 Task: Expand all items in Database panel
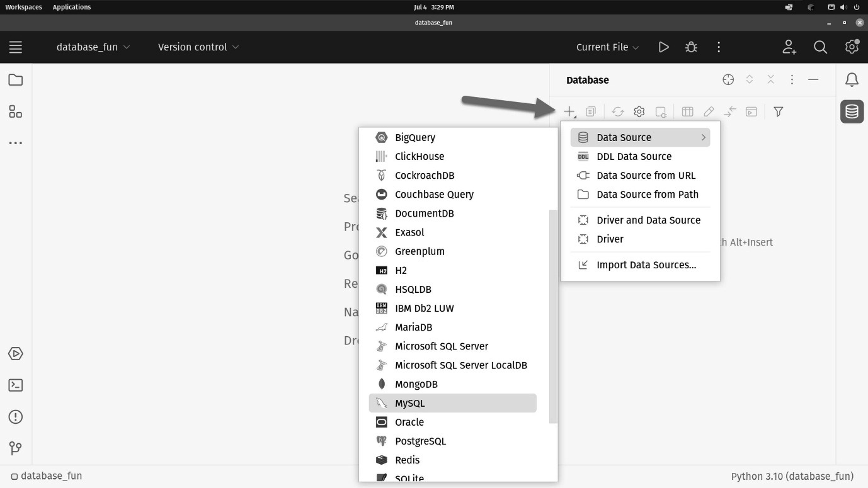(x=750, y=80)
